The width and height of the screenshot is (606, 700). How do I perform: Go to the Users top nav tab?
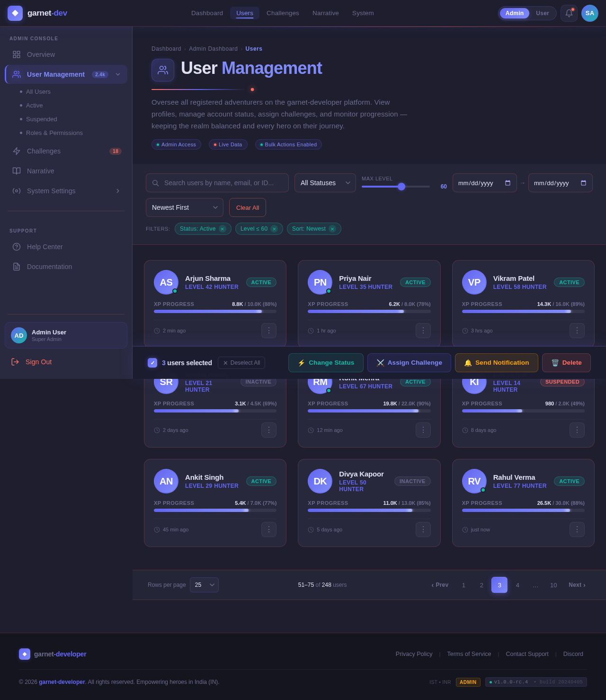(x=245, y=13)
